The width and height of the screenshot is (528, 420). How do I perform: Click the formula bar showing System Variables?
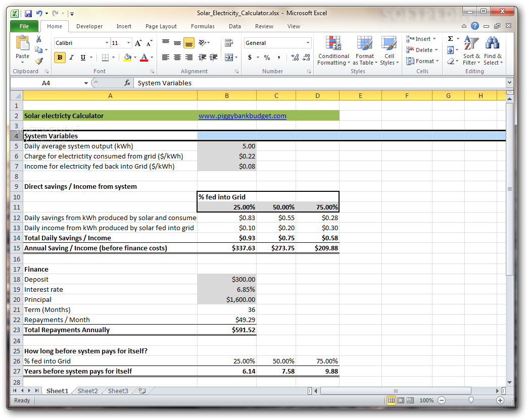click(x=320, y=83)
